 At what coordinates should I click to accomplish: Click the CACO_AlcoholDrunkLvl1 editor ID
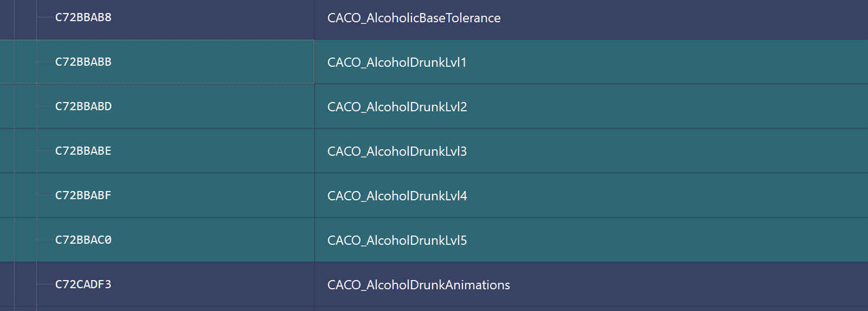(x=397, y=62)
